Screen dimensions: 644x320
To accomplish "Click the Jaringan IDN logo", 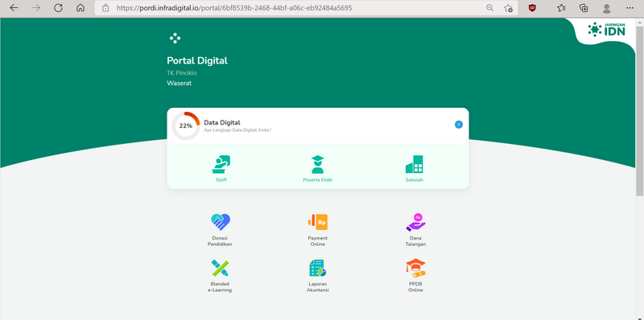I will [x=607, y=30].
